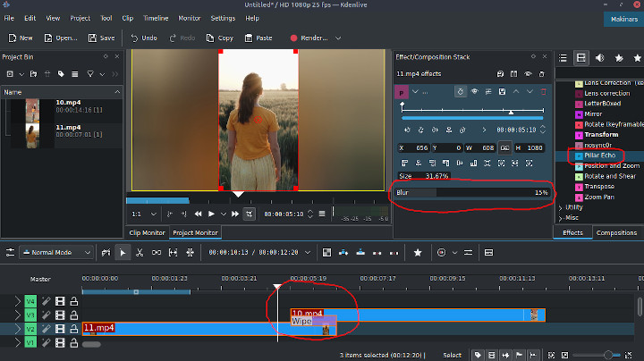Click the Paste button
The width and height of the screenshot is (644, 361).
pos(258,38)
